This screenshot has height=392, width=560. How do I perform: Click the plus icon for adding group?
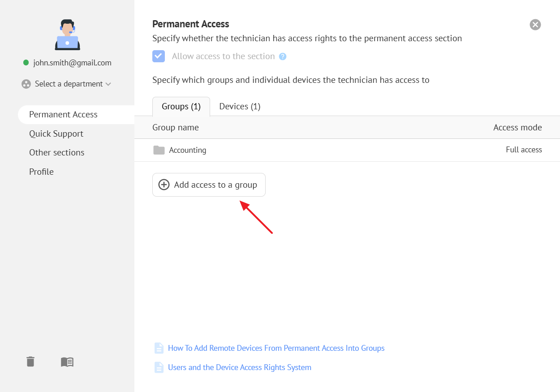click(164, 185)
